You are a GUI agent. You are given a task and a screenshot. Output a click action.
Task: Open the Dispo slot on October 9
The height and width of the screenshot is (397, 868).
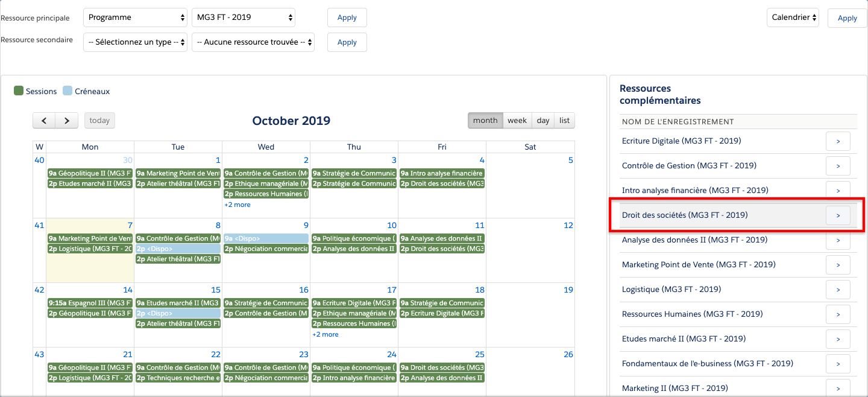(x=266, y=239)
